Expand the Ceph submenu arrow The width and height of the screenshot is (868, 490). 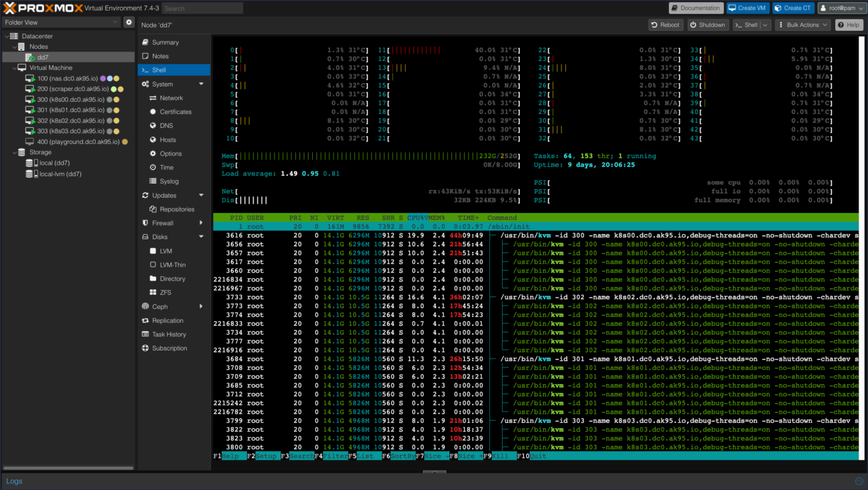pyautogui.click(x=201, y=306)
